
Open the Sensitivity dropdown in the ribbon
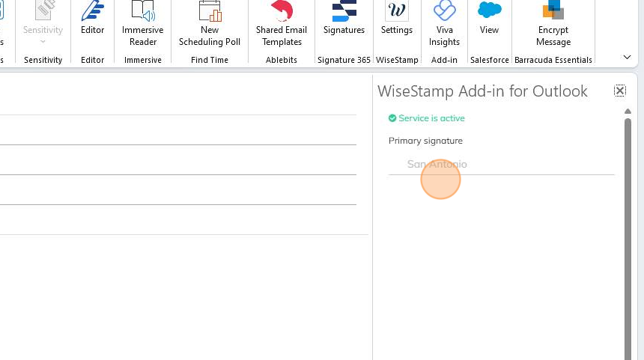pos(43,23)
